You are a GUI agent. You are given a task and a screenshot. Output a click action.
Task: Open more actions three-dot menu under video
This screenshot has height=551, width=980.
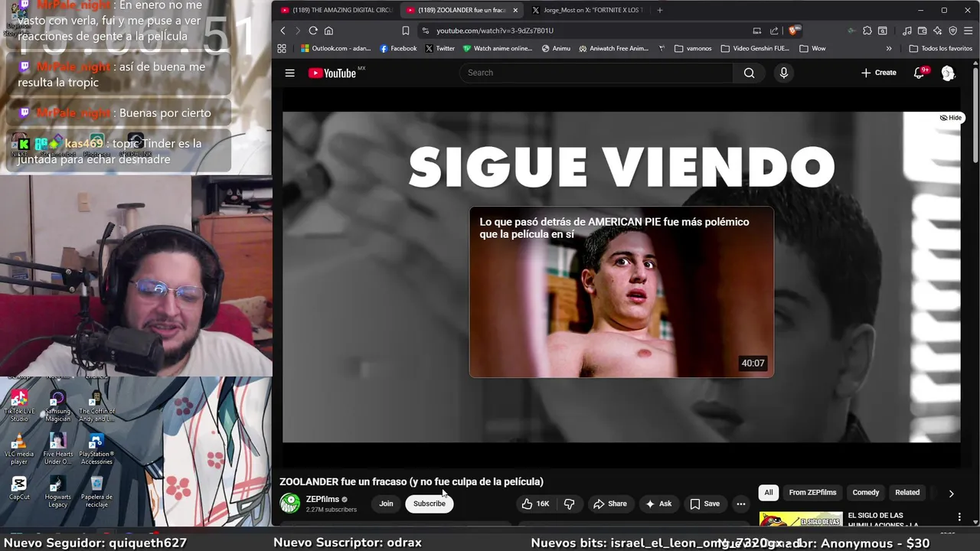(740, 504)
